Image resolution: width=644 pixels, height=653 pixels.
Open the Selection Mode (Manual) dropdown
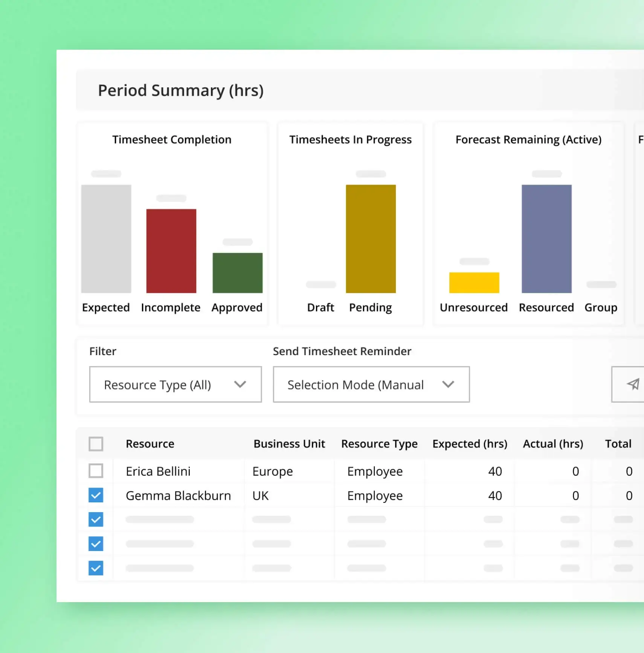[371, 384]
